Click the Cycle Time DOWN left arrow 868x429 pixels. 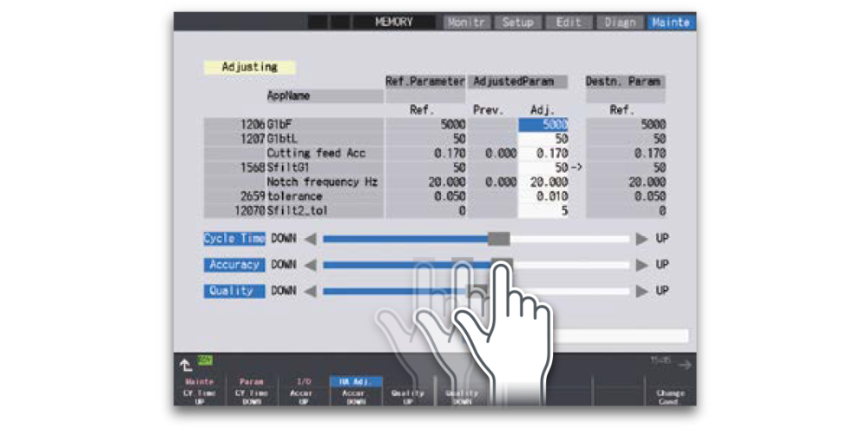tap(310, 239)
